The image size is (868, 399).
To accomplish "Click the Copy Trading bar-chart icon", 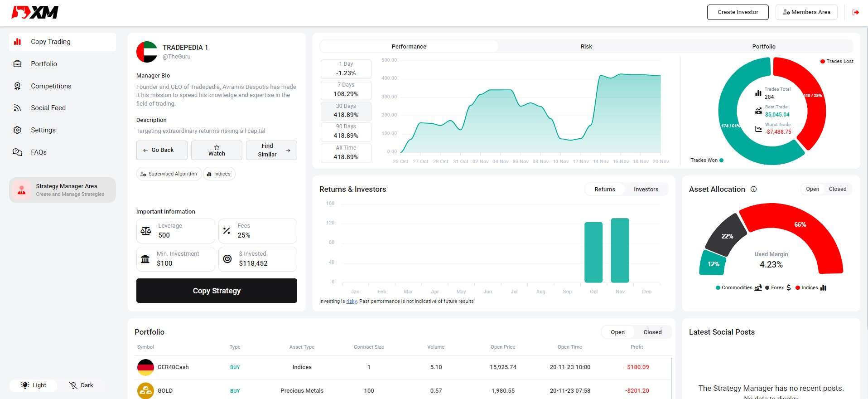I will (17, 42).
